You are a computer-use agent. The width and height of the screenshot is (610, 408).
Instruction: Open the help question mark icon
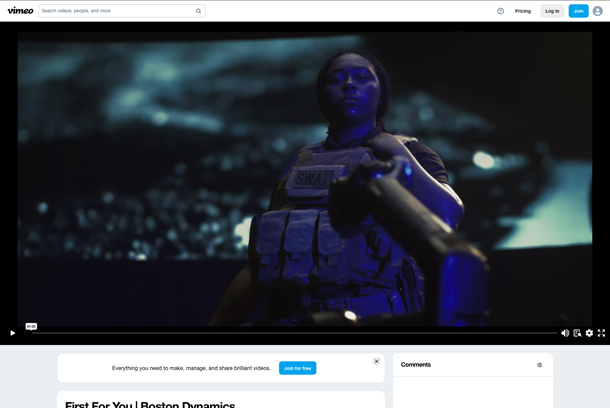click(x=500, y=11)
